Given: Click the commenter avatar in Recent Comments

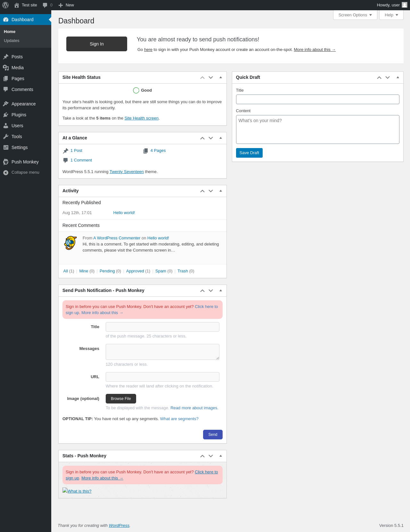Looking at the screenshot, I should (70, 243).
